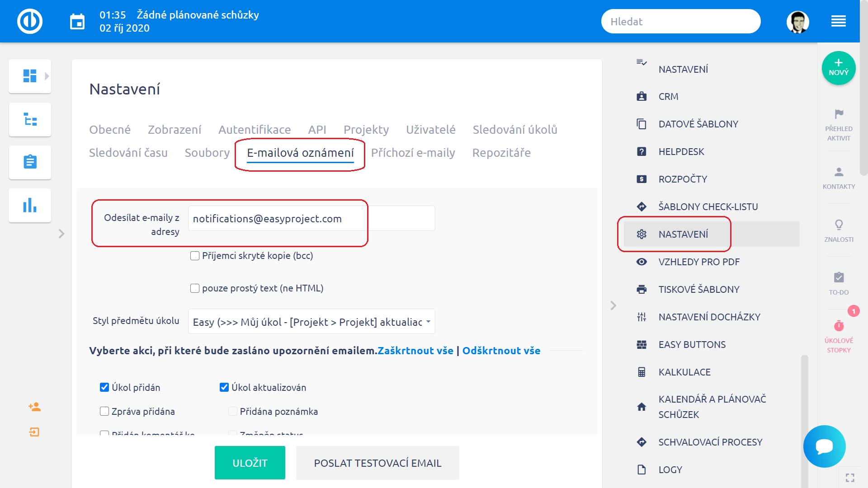Viewport: 868px width, 488px height.
Task: Enable pouze prostý text checkbox
Action: pyautogui.click(x=195, y=288)
